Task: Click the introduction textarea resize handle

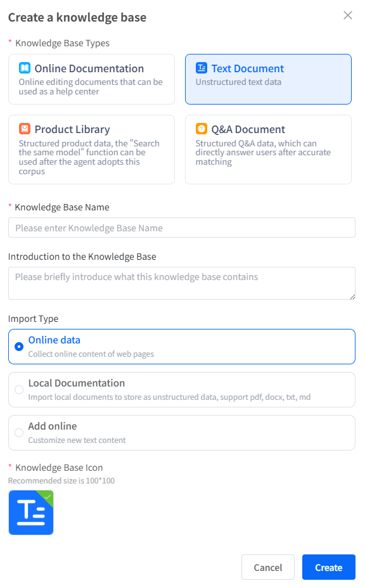Action: 352,297
